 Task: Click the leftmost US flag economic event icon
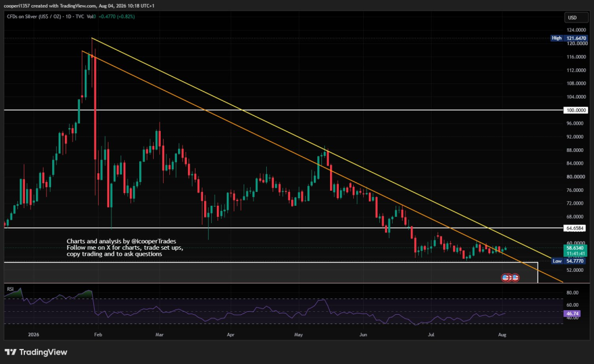coord(505,278)
